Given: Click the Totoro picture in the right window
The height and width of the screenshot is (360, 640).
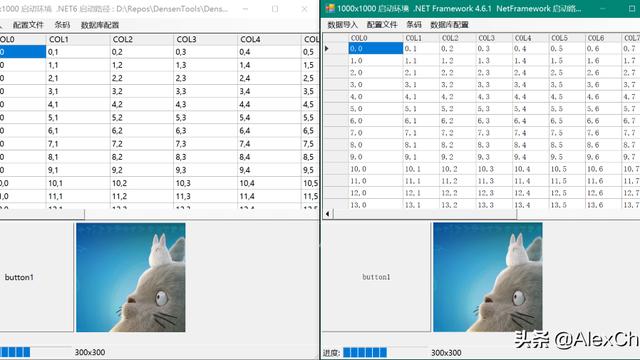Looking at the screenshot, I should tap(488, 277).
